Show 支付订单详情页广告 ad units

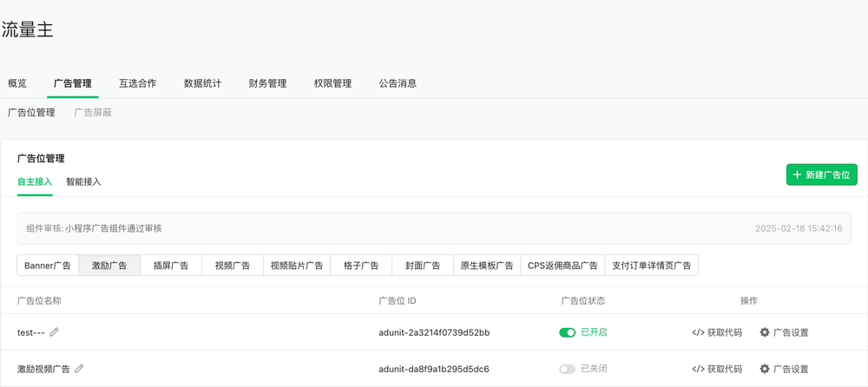tap(651, 266)
